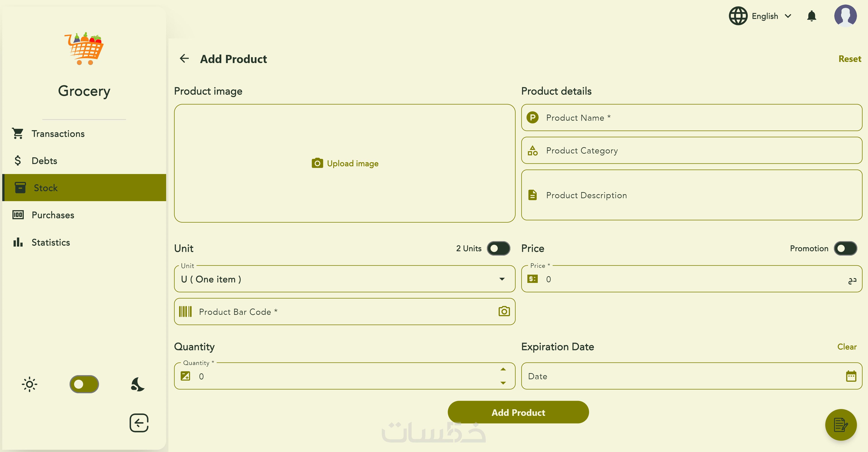This screenshot has width=868, height=452.
Task: Open notifications via the bell icon
Action: [811, 16]
